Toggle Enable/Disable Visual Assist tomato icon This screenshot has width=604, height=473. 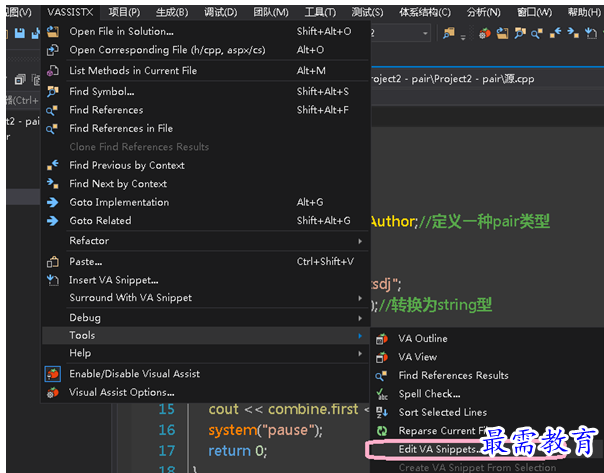[53, 374]
